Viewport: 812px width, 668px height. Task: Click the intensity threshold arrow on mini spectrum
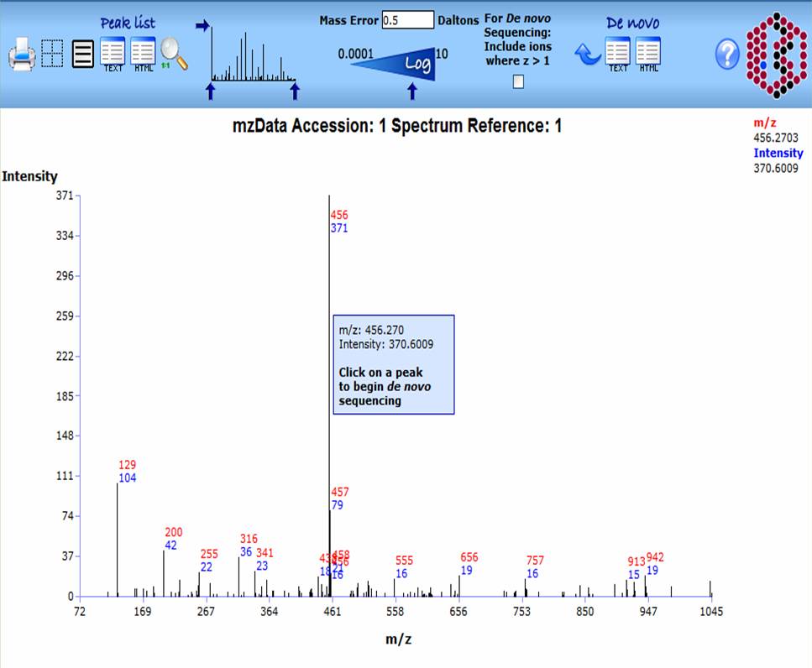tap(202, 26)
